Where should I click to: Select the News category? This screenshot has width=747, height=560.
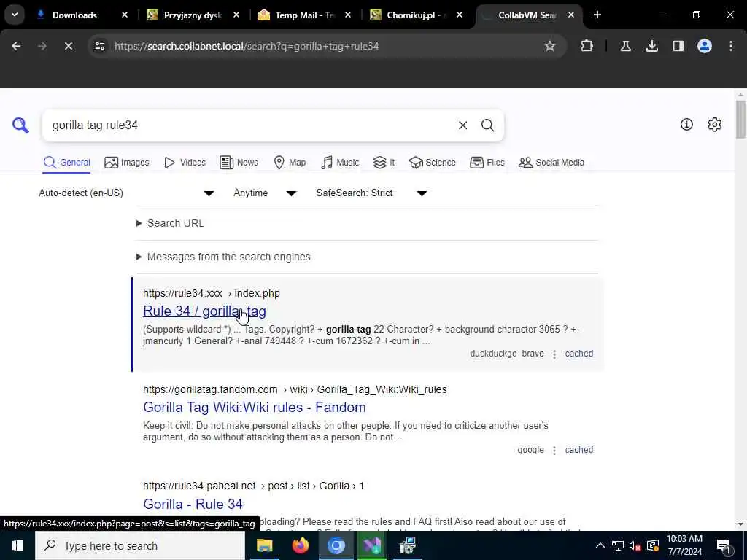click(x=239, y=163)
